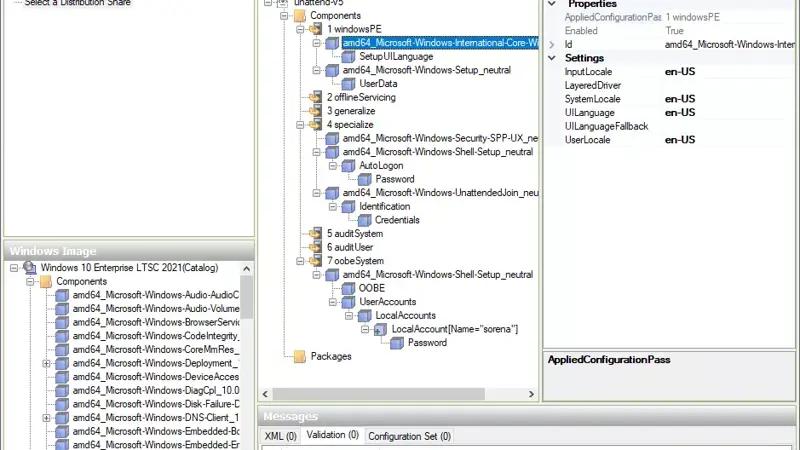Select the Password item under AutoLogon
Screen dimensions: 800x450
pyautogui.click(x=394, y=179)
